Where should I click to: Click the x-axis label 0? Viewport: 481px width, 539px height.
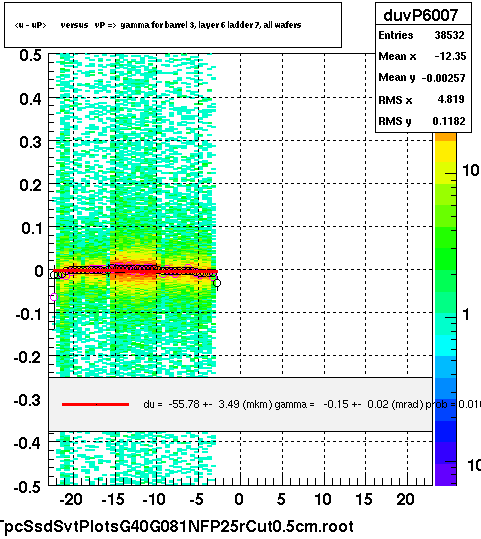point(239,499)
